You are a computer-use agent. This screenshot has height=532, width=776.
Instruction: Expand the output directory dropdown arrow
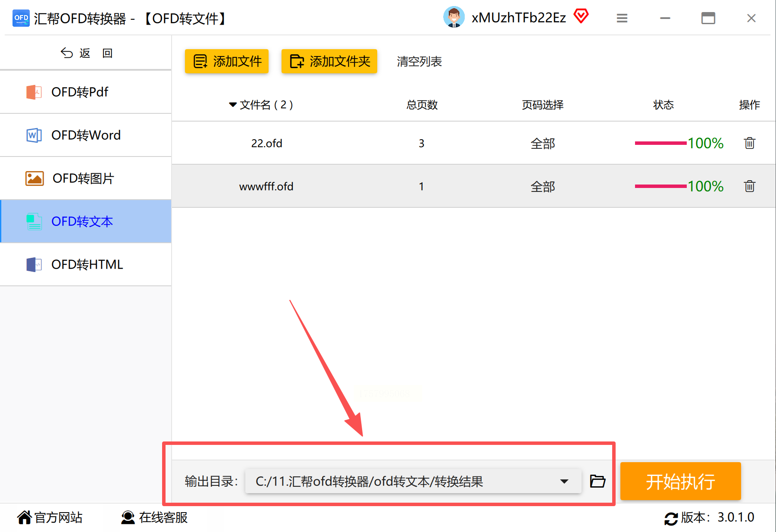[x=564, y=481]
